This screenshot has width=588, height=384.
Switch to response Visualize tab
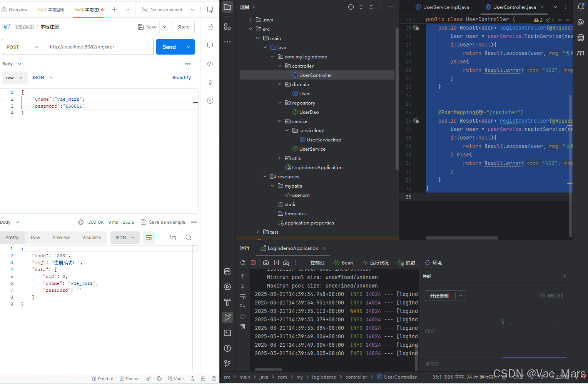click(x=92, y=238)
